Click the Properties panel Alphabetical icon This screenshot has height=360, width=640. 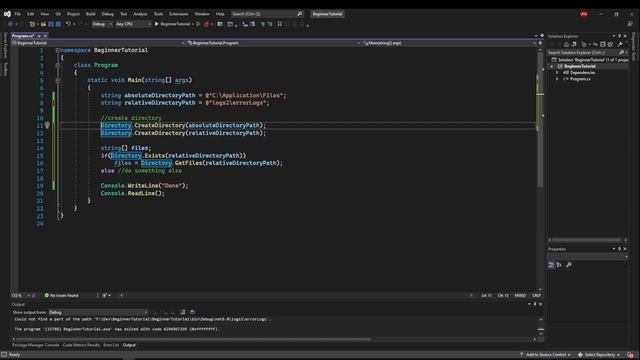click(559, 265)
